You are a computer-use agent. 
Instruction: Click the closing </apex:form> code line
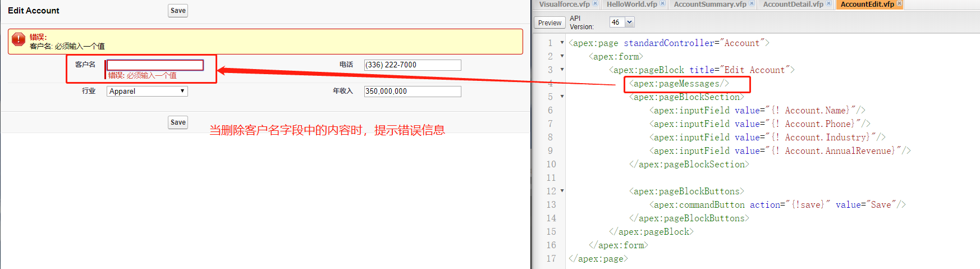(619, 245)
